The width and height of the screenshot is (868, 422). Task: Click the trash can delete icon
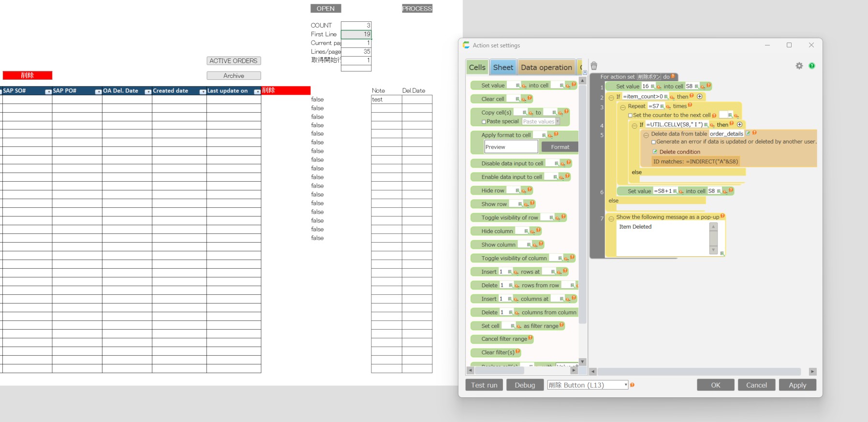(594, 66)
